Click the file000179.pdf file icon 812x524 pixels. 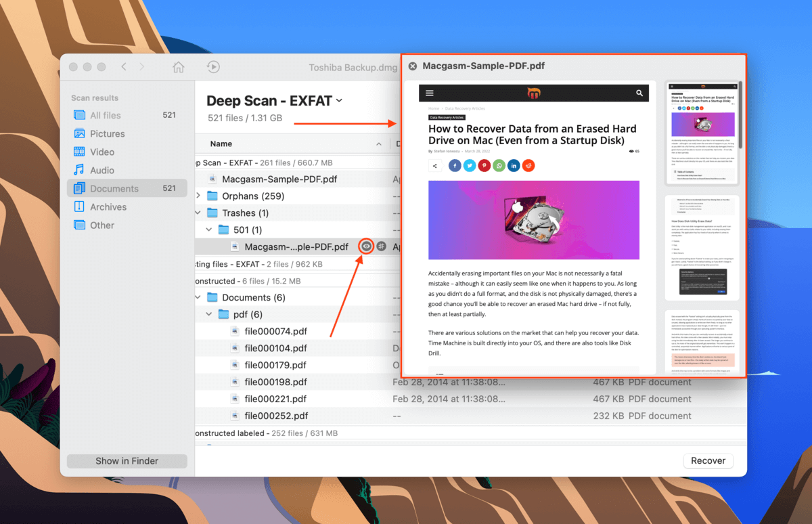(235, 365)
